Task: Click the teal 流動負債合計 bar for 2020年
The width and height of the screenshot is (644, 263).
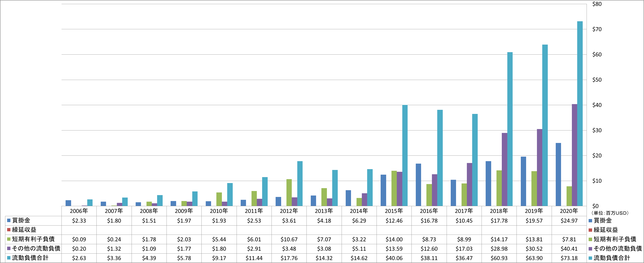Action: tap(580, 114)
